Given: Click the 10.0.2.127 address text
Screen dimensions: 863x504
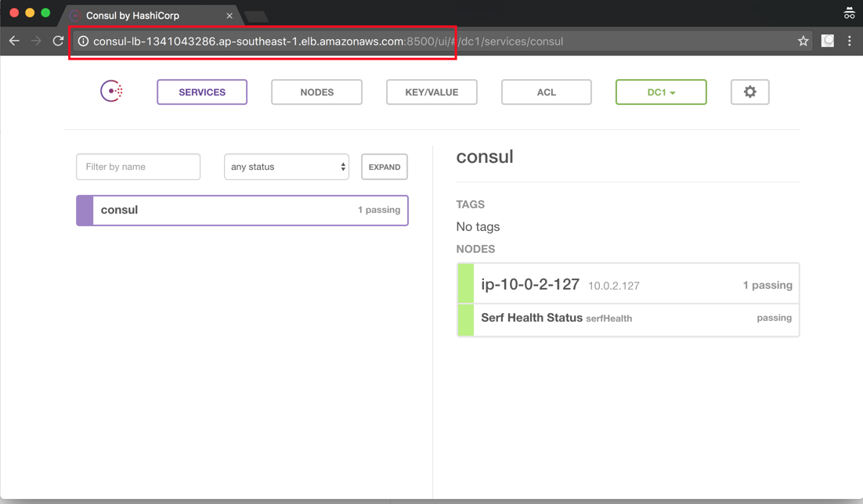Looking at the screenshot, I should tap(614, 286).
